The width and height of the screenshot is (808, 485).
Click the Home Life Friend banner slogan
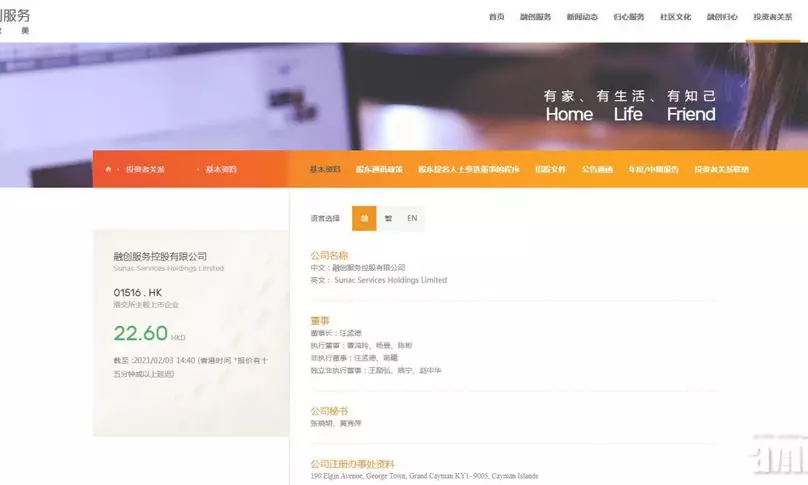click(630, 114)
